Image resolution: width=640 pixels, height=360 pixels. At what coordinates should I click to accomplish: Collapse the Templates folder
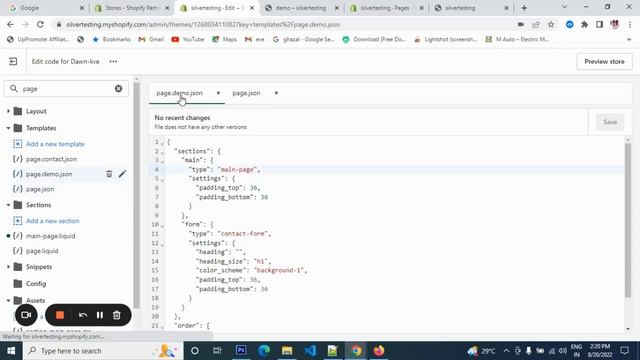pyautogui.click(x=8, y=128)
